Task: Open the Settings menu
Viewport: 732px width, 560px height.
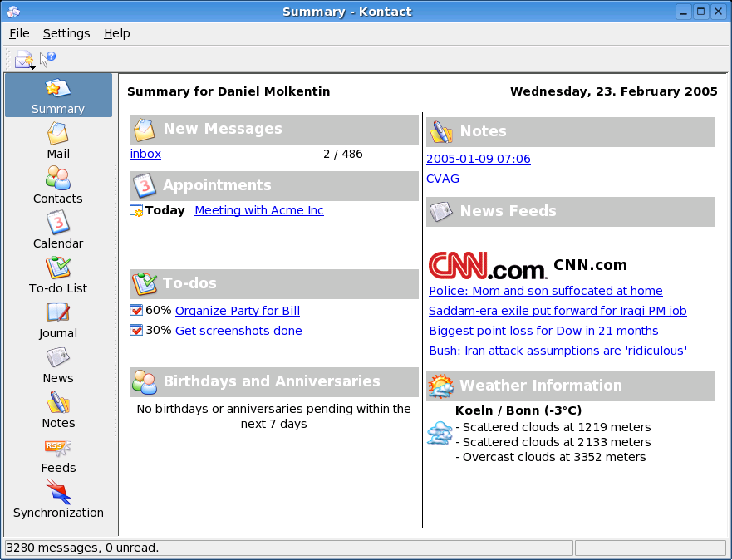Action: pos(66,33)
